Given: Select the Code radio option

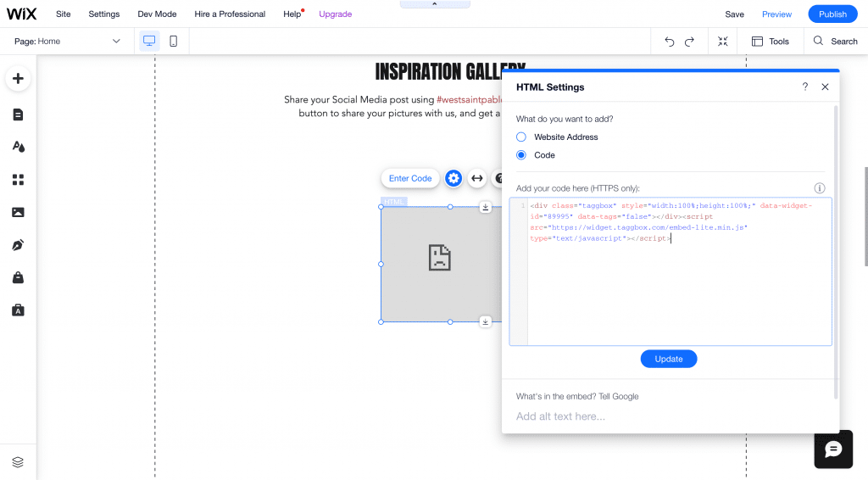Looking at the screenshot, I should 521,155.
